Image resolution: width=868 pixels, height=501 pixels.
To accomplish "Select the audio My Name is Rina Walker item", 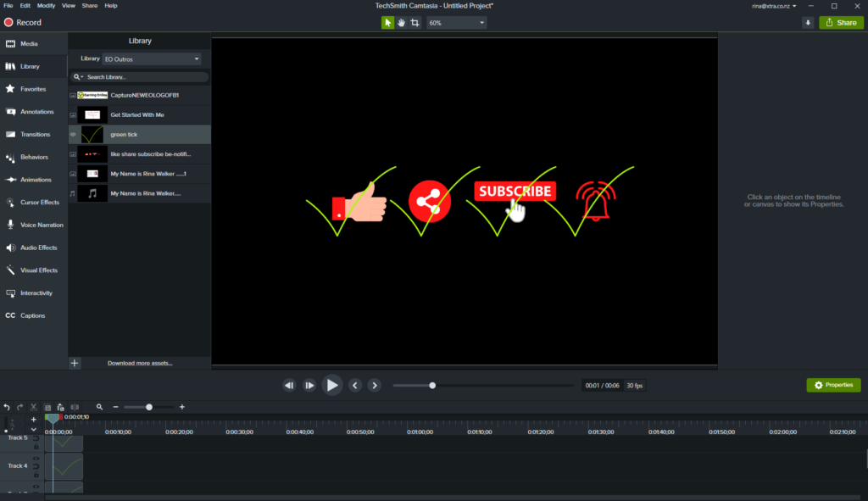I will point(140,194).
